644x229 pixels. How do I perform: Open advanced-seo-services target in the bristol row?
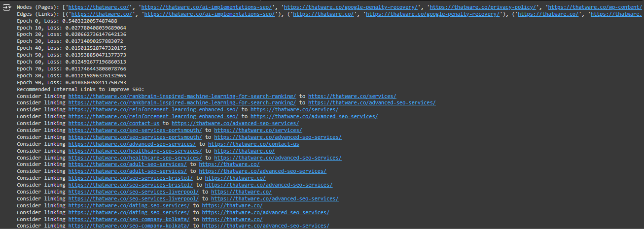[x=268, y=185]
